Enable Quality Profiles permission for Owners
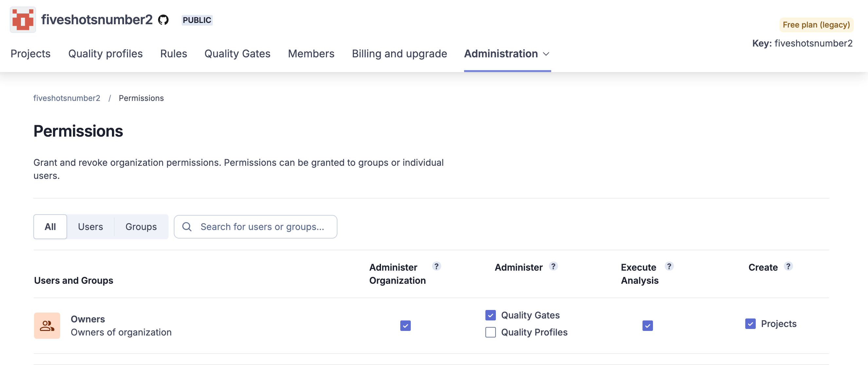The width and height of the screenshot is (868, 365). (490, 332)
